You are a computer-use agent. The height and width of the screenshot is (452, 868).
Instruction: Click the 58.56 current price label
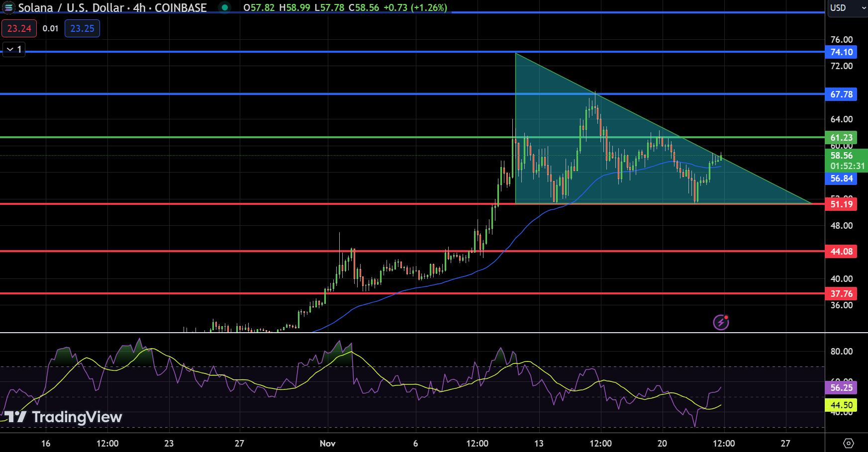tap(841, 156)
